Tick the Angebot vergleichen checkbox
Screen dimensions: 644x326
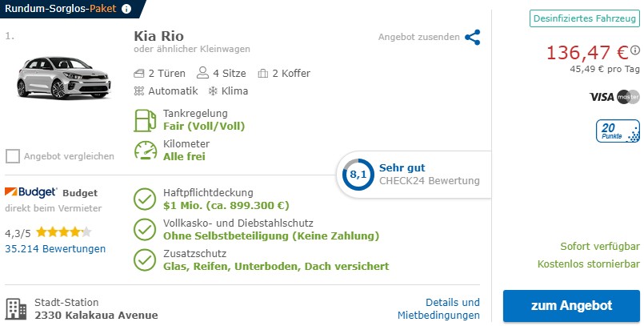(13, 156)
